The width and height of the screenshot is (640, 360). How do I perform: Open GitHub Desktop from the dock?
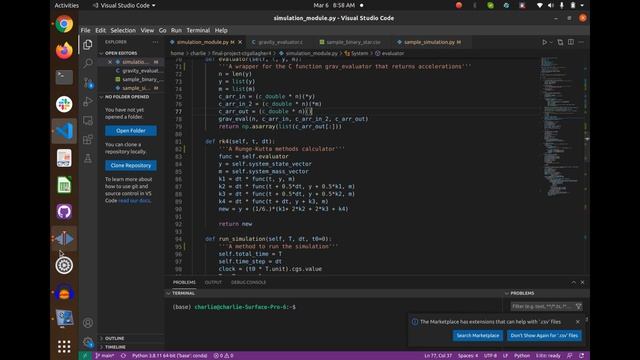click(x=64, y=212)
